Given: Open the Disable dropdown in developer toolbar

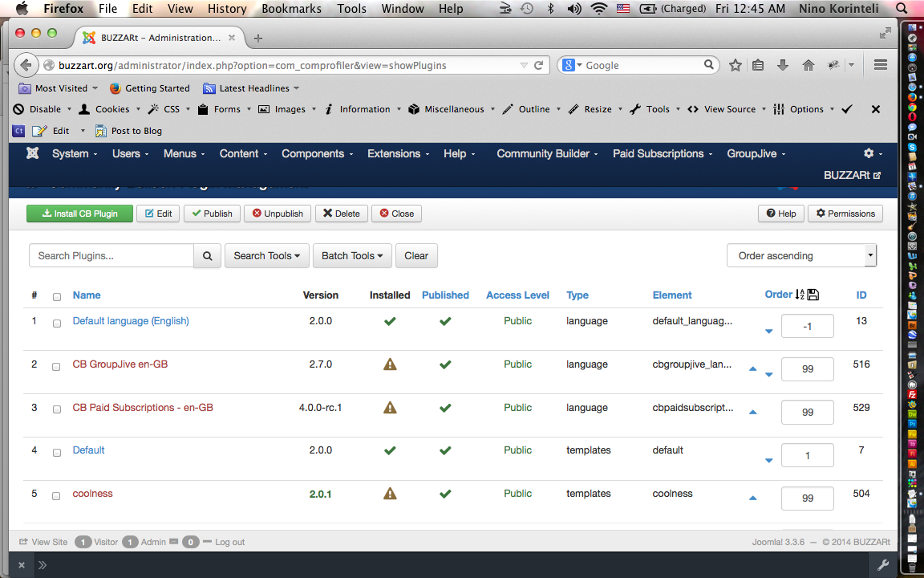Looking at the screenshot, I should point(43,109).
